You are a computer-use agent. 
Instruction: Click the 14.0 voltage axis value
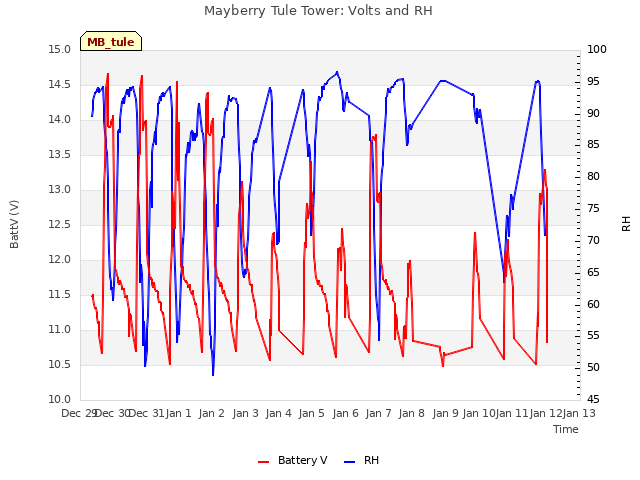59,120
